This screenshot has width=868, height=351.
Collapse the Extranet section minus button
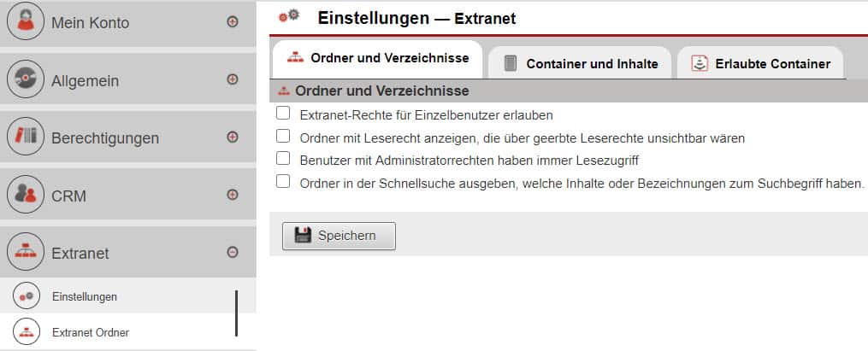pyautogui.click(x=233, y=252)
